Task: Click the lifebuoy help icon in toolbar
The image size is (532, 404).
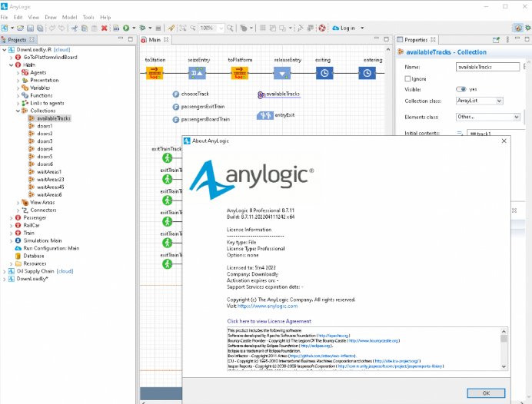Action: tap(322, 28)
